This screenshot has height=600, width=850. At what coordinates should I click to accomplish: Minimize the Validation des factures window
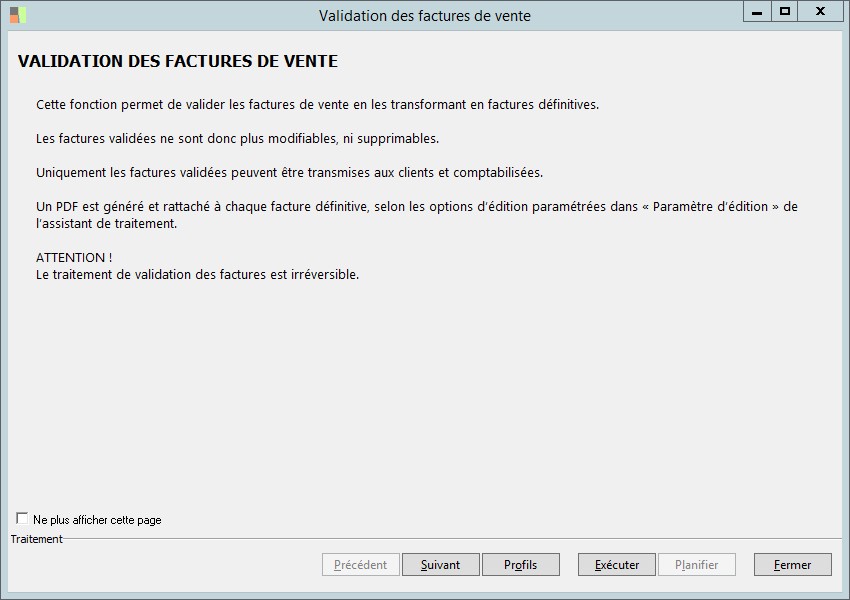click(x=757, y=12)
